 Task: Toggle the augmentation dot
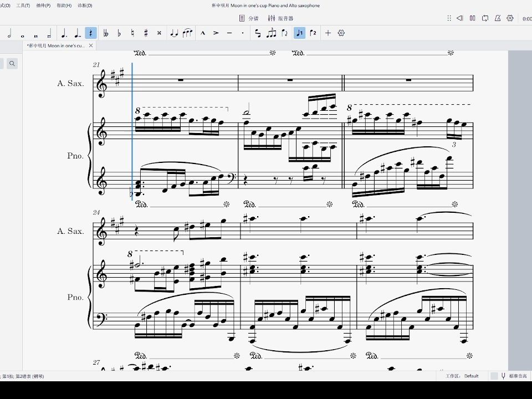[64, 33]
